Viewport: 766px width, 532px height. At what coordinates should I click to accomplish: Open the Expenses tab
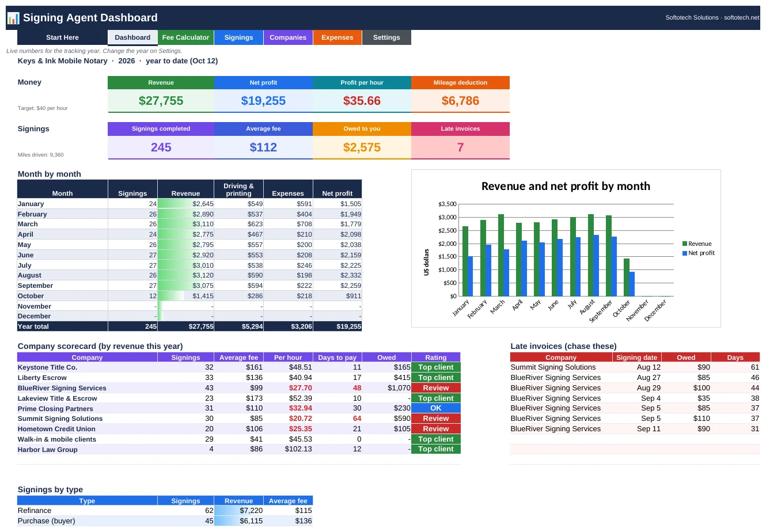coord(338,37)
